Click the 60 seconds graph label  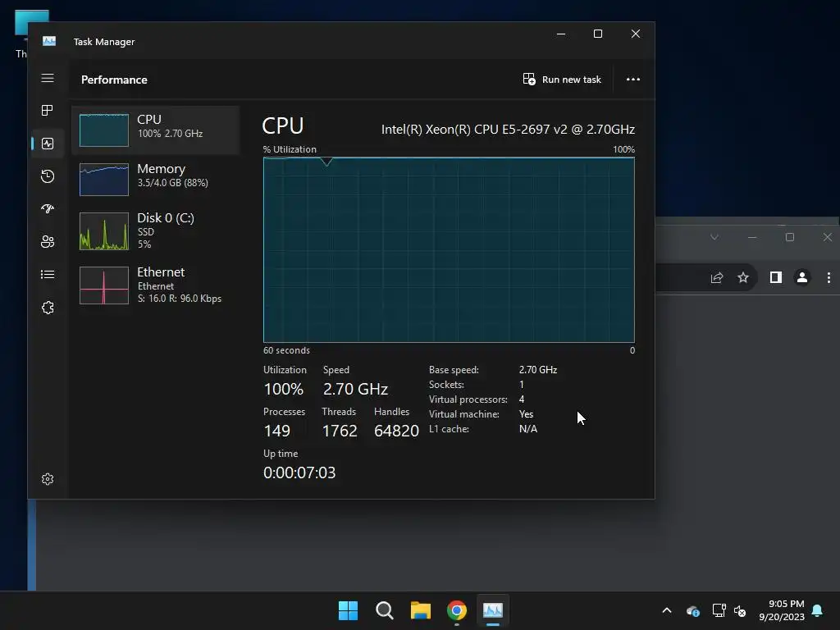click(286, 350)
